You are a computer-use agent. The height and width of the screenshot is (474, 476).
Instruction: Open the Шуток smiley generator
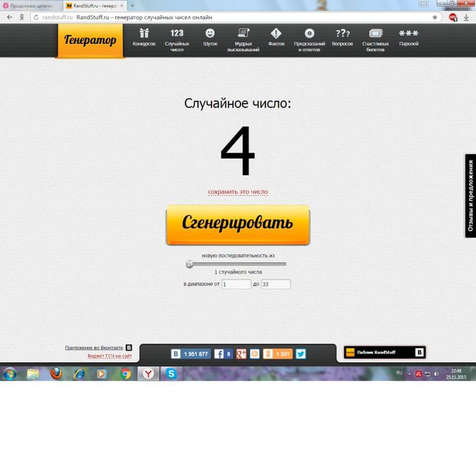click(x=210, y=37)
